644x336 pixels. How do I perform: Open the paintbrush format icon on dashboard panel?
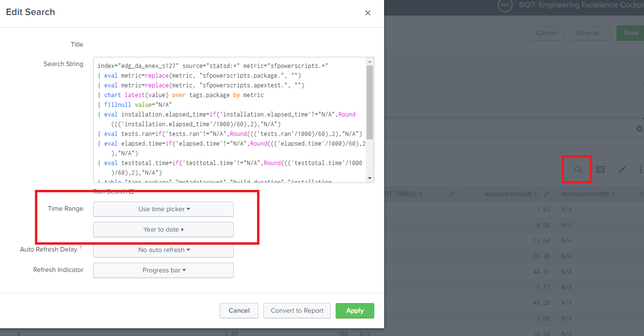622,169
